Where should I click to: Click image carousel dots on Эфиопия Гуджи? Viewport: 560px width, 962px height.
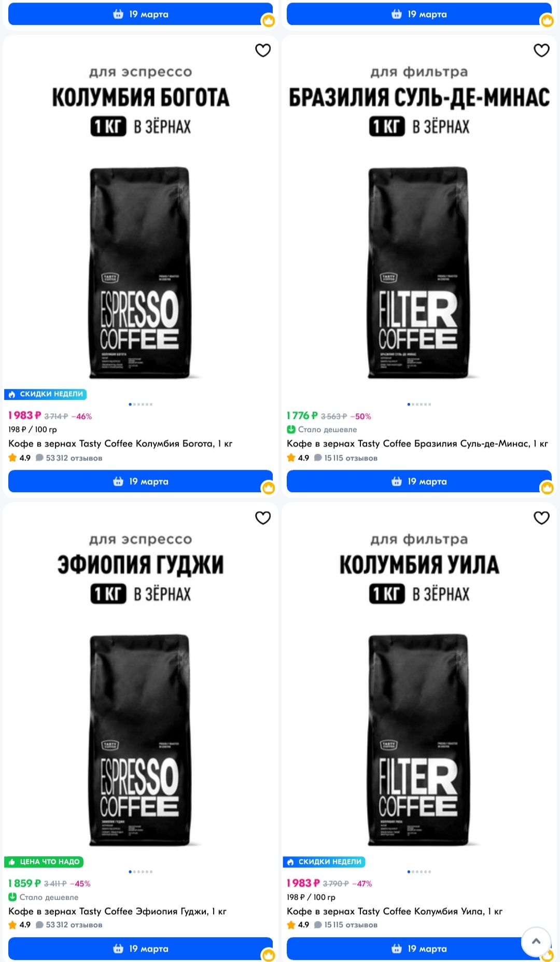click(x=141, y=872)
